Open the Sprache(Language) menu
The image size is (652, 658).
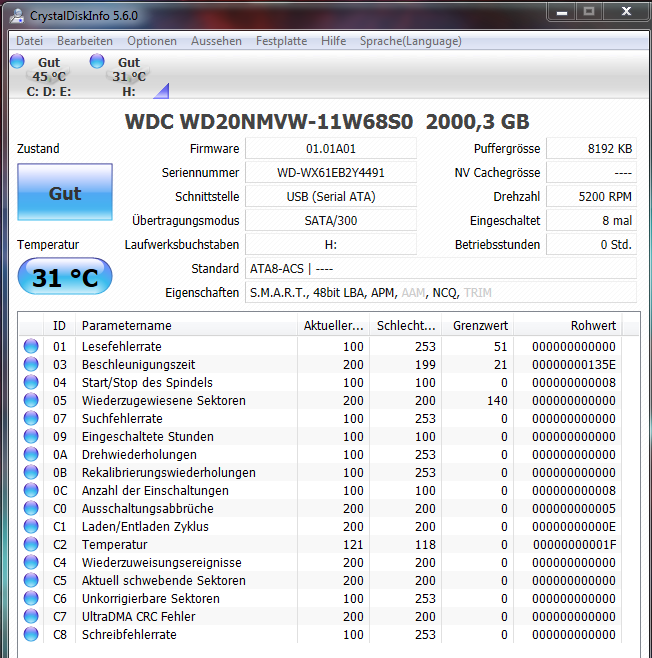(410, 41)
